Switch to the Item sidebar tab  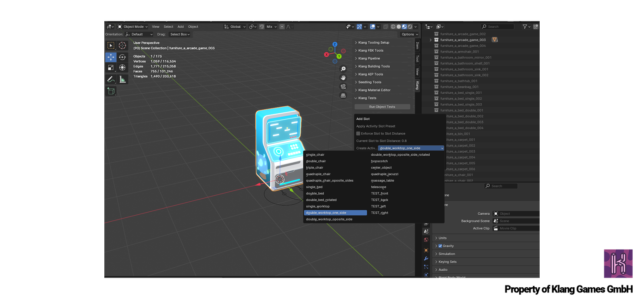pyautogui.click(x=417, y=45)
